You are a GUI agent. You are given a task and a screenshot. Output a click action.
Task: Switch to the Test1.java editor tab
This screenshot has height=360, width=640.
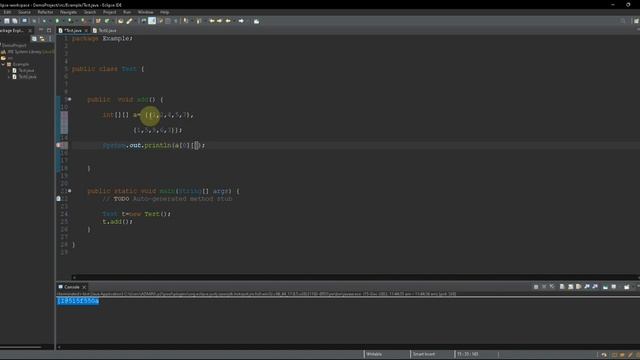104,31
